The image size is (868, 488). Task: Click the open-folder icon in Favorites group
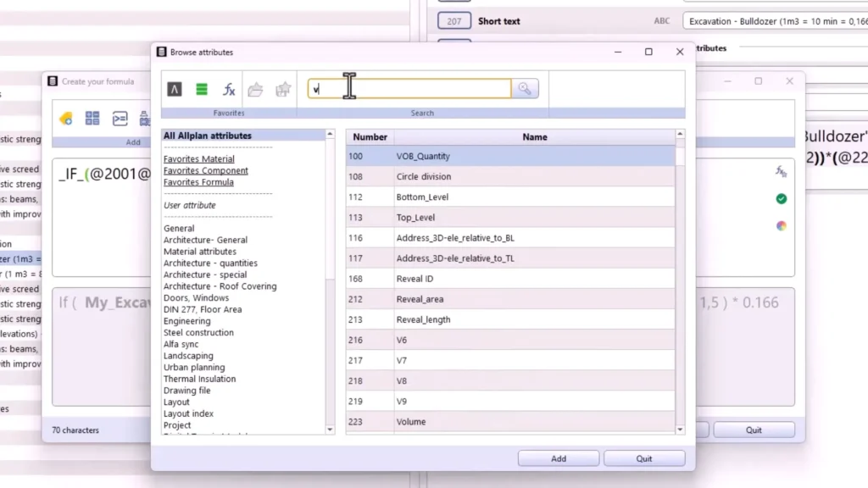pyautogui.click(x=256, y=88)
